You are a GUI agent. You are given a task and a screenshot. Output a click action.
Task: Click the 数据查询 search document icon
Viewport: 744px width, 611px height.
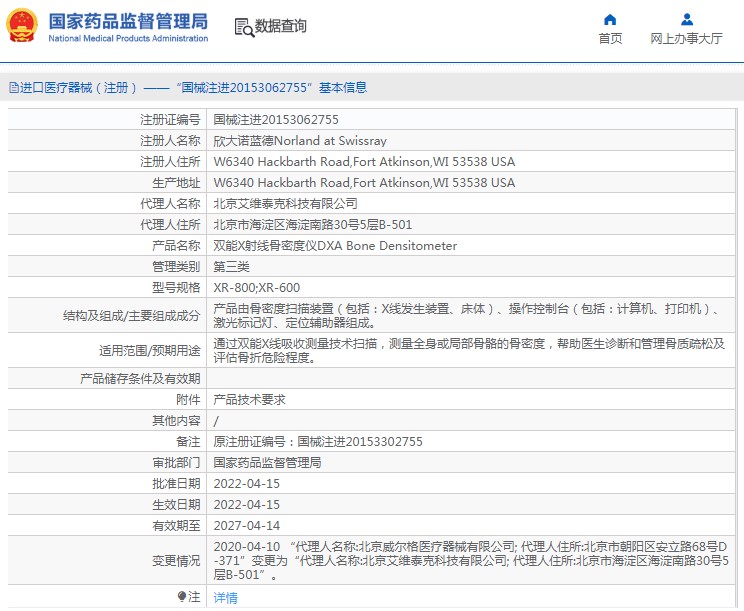point(244,27)
